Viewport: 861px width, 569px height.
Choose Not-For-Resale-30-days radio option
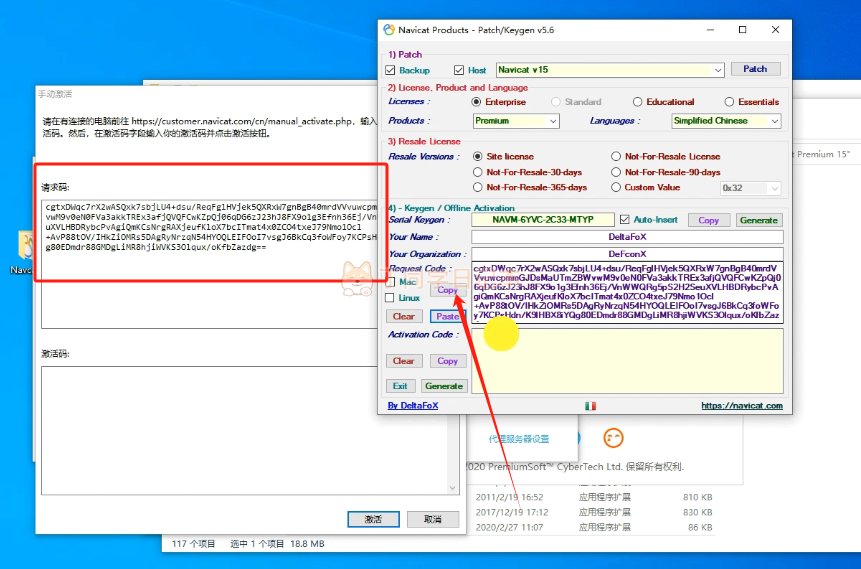click(x=478, y=172)
